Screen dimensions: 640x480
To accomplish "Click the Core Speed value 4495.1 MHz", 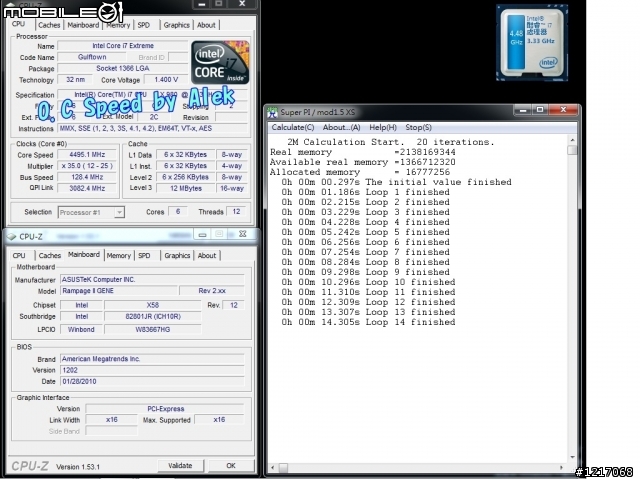I will pos(87,155).
